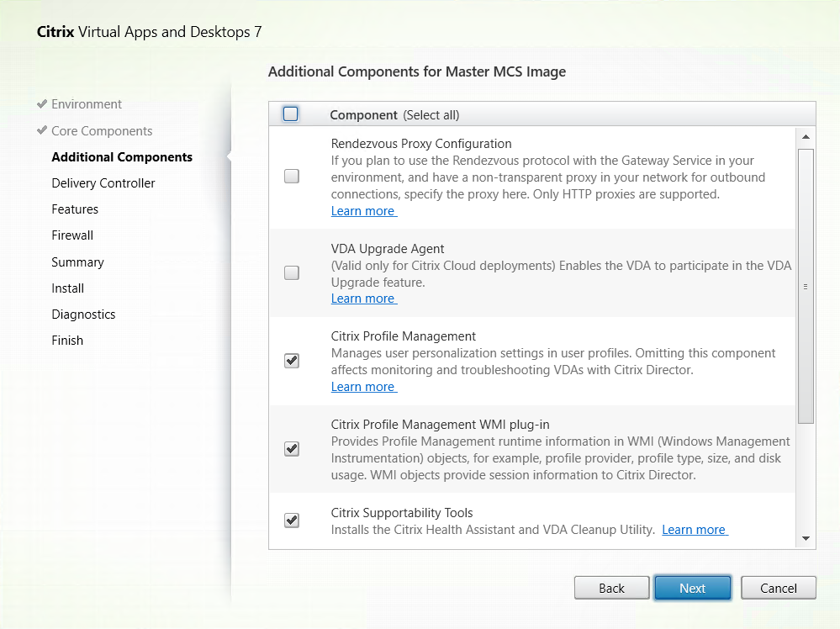Open Learn more for Citrix Profile Management

pos(362,387)
